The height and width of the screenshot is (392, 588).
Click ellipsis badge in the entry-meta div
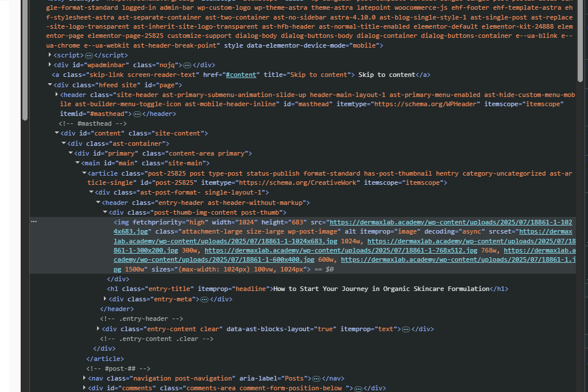pyautogui.click(x=204, y=299)
